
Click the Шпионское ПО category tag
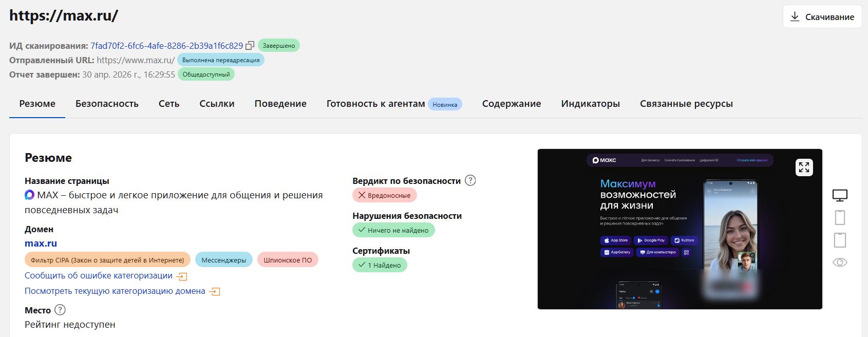click(288, 260)
